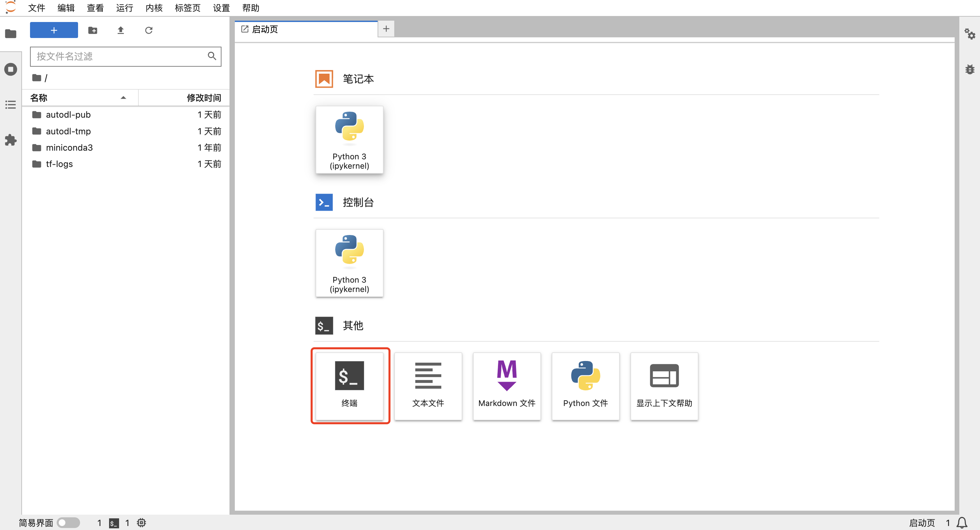980x530 pixels.
Task: Open the debugger bug icon panel
Action: 970,69
